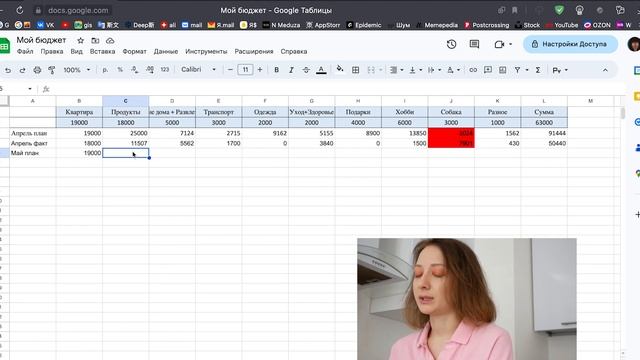Open the text color picker
This screenshot has width=640, height=360.
[321, 70]
